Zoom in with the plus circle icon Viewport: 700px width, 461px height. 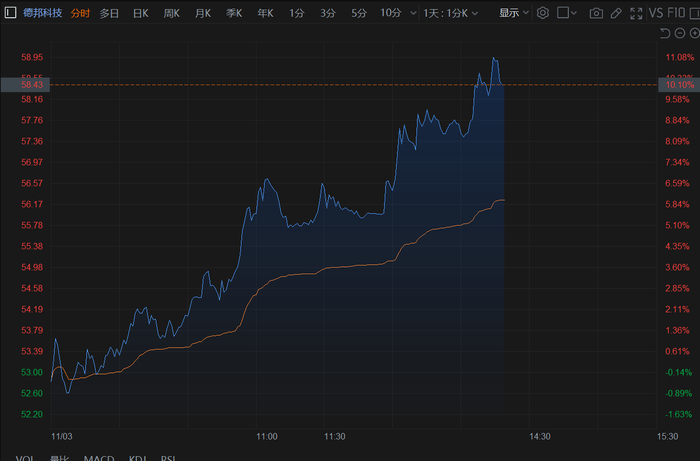[x=693, y=34]
